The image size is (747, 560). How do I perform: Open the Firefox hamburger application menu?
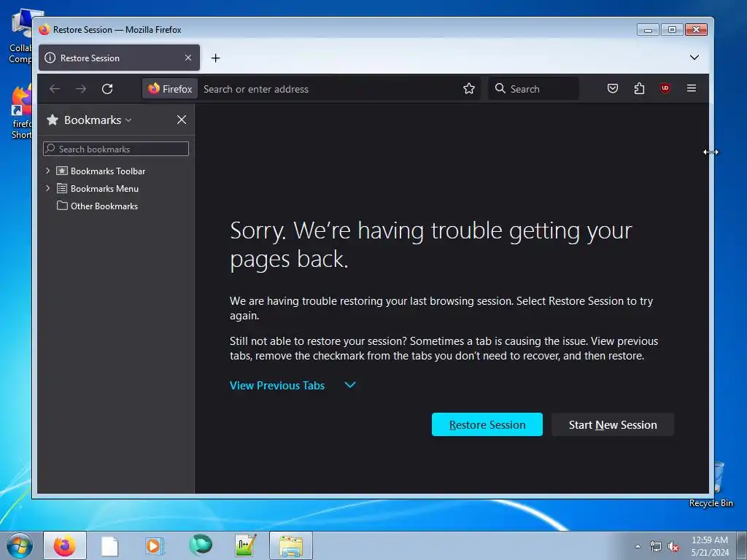[692, 88]
